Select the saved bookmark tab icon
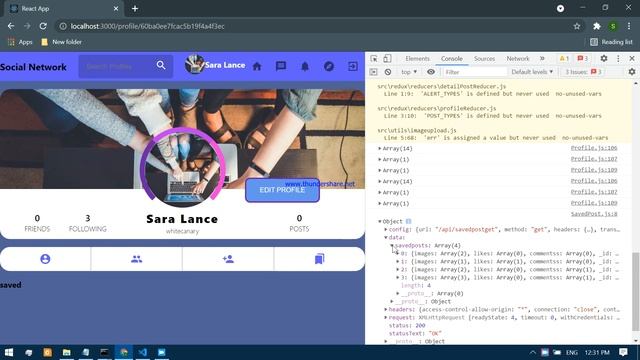 coord(319,259)
